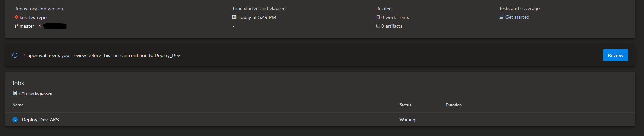Click the work items clipboard icon

[x=378, y=17]
